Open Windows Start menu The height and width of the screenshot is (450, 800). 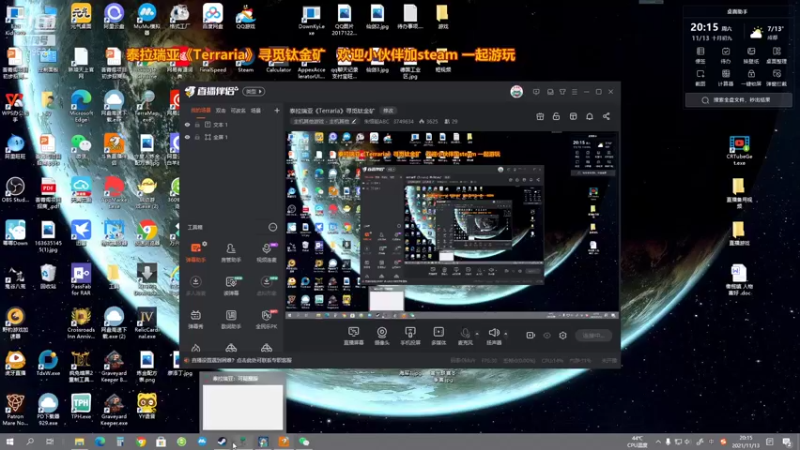(10, 442)
